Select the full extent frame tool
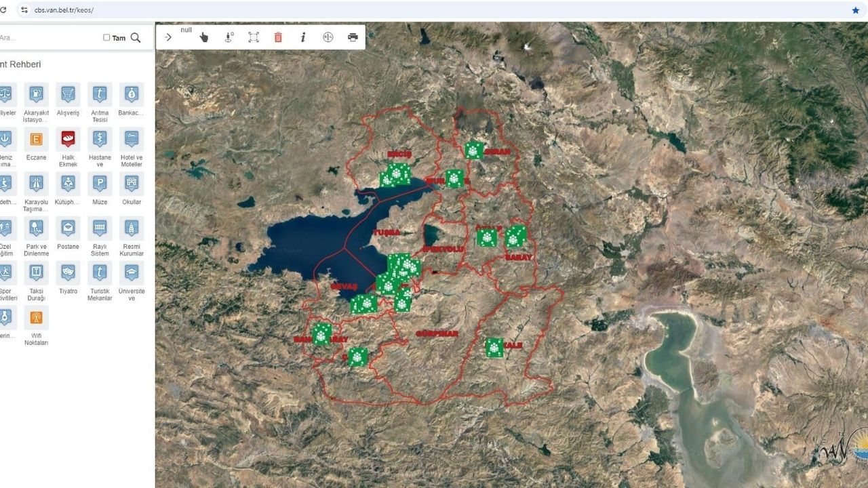The image size is (868, 488). click(x=254, y=37)
